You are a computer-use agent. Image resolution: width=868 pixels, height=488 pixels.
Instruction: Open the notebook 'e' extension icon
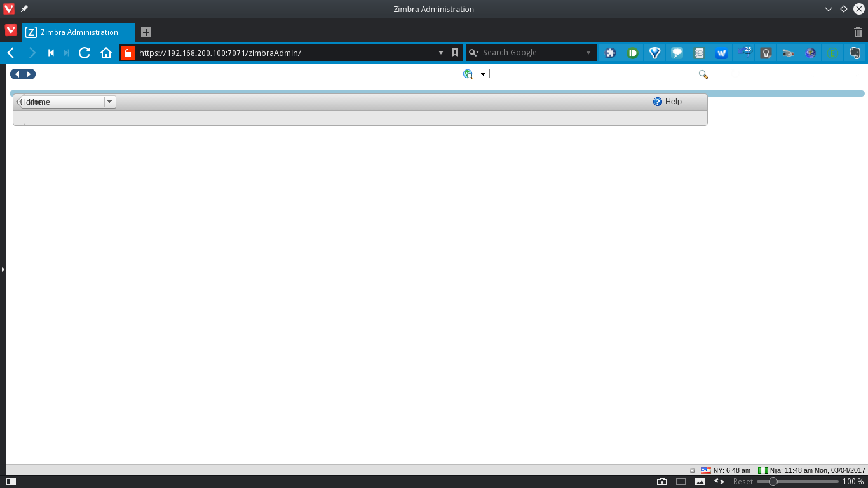click(x=699, y=53)
